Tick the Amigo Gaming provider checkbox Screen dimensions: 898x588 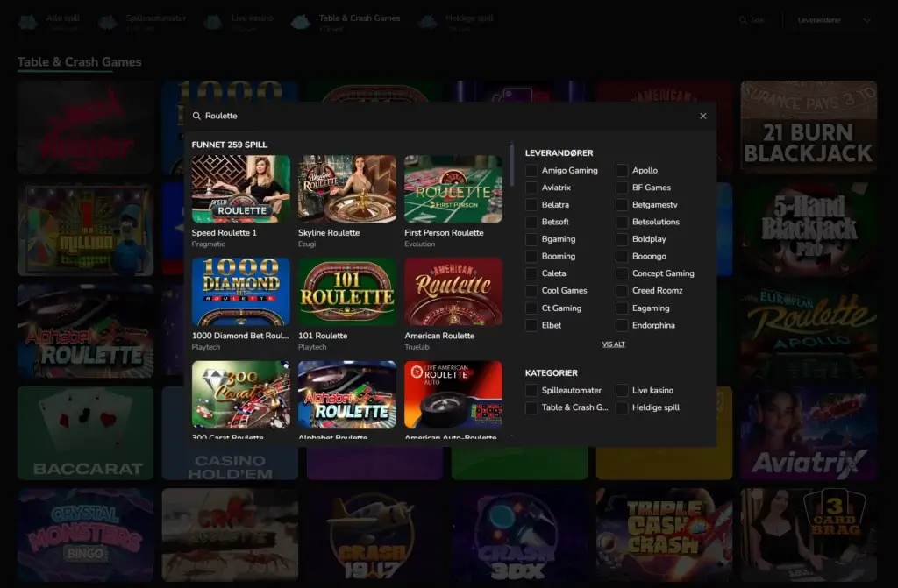(531, 171)
